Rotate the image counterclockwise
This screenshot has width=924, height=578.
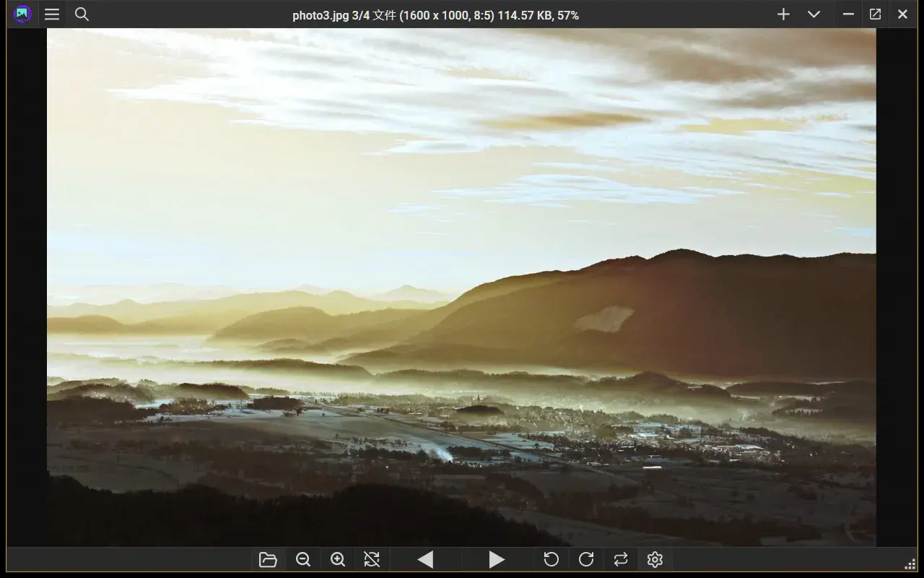[551, 559]
